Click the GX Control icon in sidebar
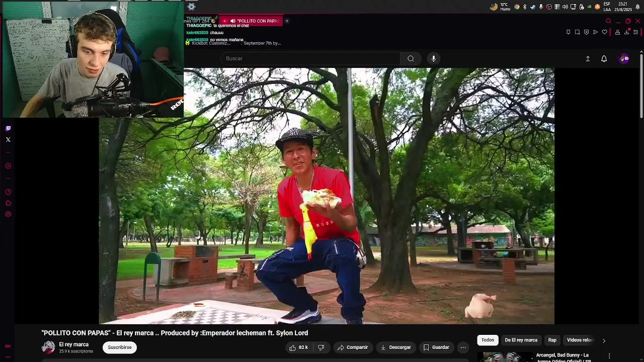644x362 pixels. click(x=8, y=346)
